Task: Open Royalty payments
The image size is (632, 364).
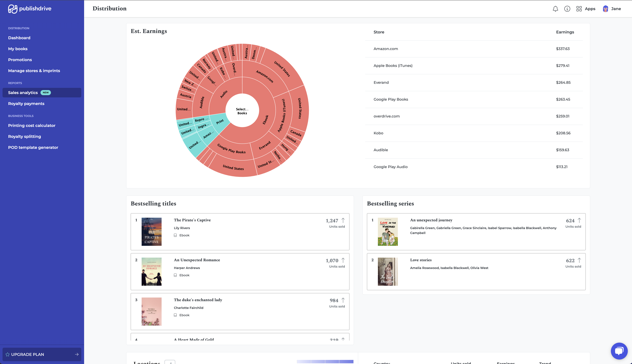Action: coord(26,103)
